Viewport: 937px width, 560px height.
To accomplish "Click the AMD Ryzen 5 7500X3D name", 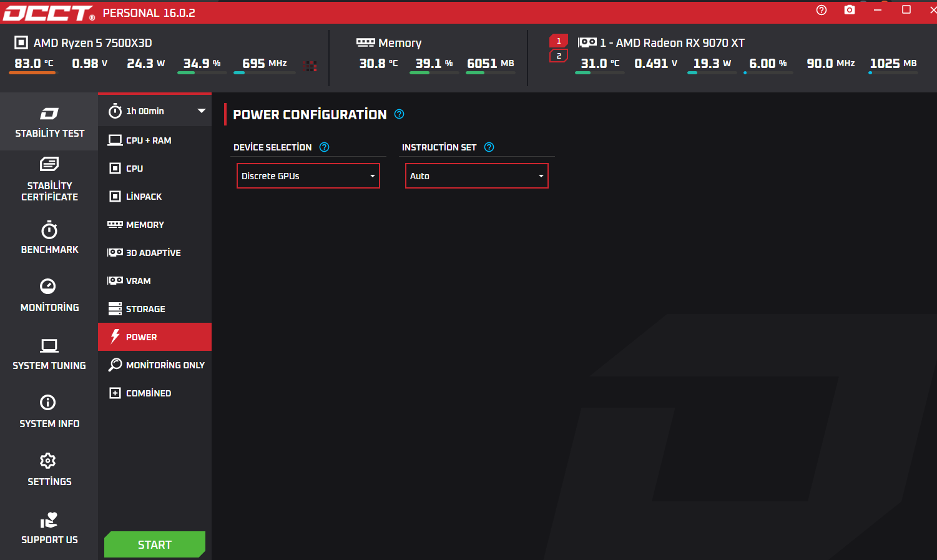I will (93, 42).
